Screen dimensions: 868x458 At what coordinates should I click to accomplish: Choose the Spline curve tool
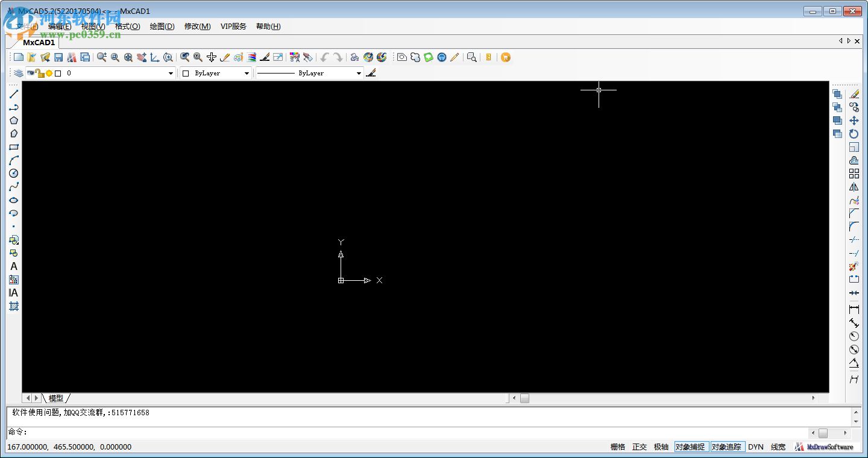pyautogui.click(x=13, y=187)
